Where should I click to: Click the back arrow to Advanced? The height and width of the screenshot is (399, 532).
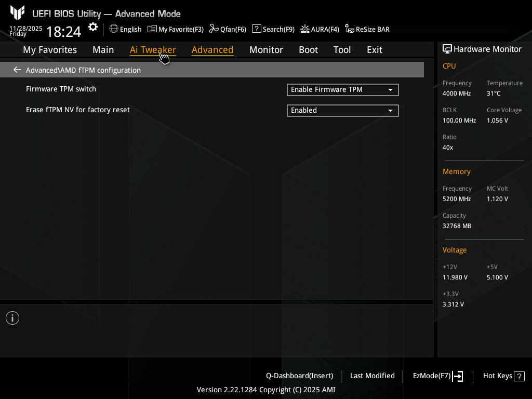coord(17,70)
